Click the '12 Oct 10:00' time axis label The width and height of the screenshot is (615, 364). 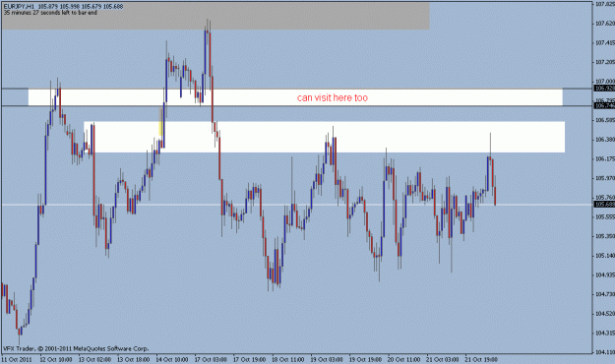(x=56, y=359)
